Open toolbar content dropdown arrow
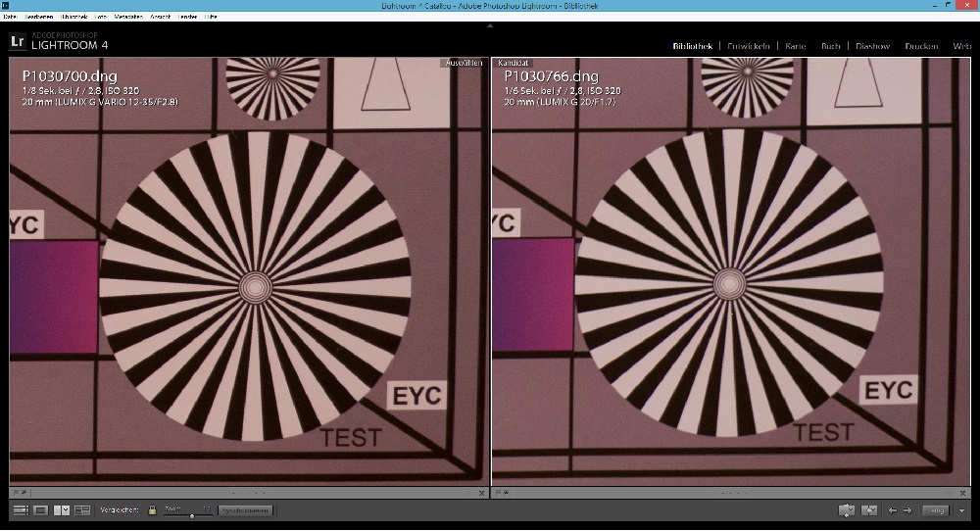The width and height of the screenshot is (980, 531). tap(962, 510)
